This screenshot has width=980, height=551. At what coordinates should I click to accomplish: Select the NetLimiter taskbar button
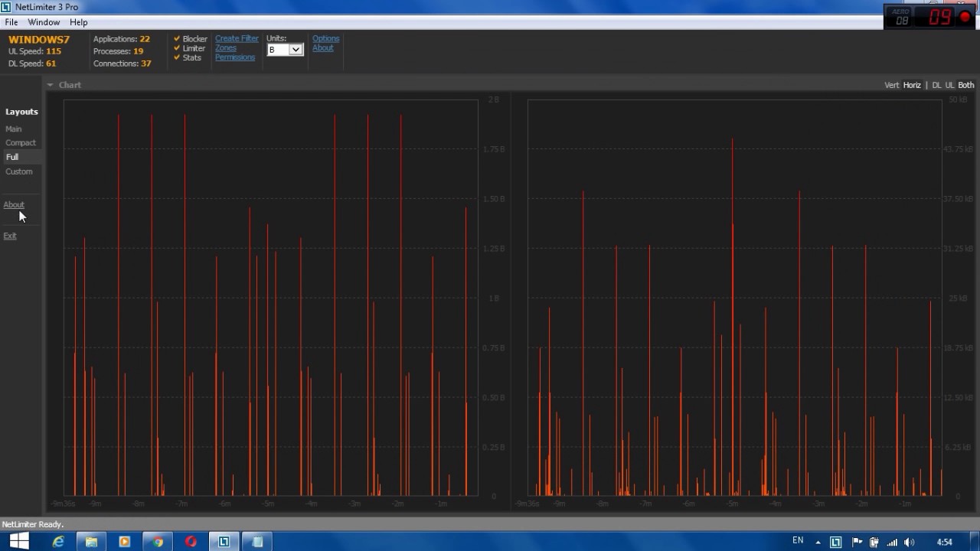tap(224, 542)
